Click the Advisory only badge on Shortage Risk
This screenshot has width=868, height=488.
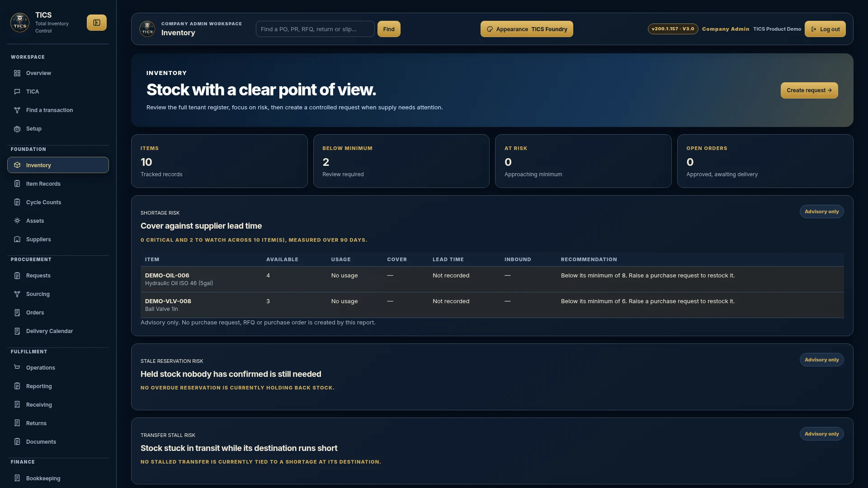[x=821, y=211]
